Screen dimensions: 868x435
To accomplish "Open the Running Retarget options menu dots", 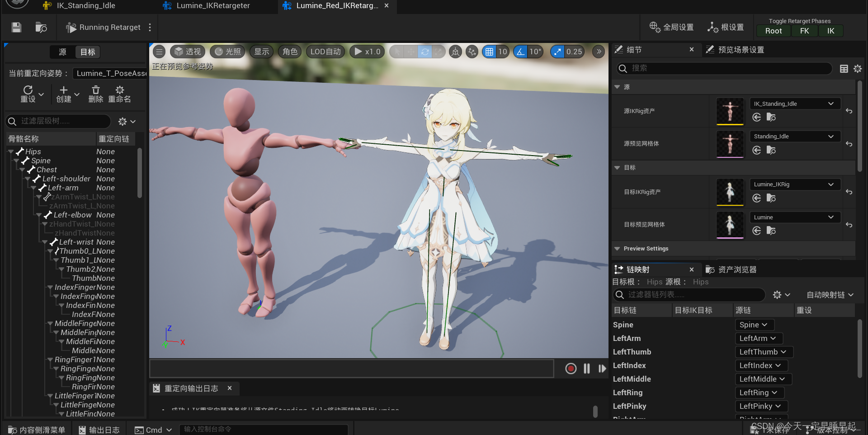I will [150, 28].
